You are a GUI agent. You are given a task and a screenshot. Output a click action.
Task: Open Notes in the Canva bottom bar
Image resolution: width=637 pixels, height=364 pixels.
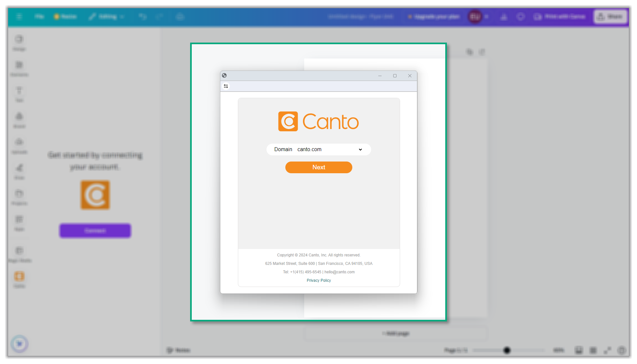[x=178, y=350]
